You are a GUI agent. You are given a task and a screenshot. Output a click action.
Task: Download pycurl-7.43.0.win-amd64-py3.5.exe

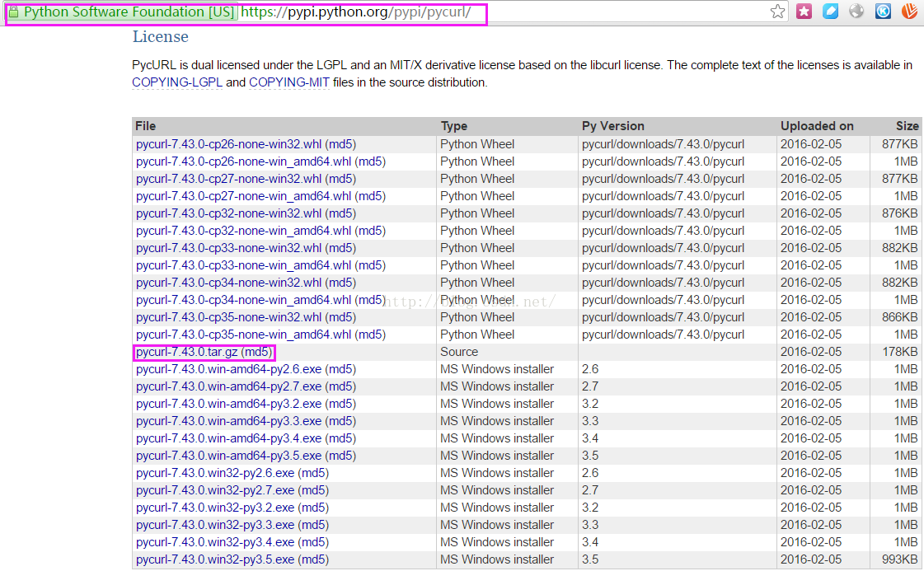tap(228, 456)
